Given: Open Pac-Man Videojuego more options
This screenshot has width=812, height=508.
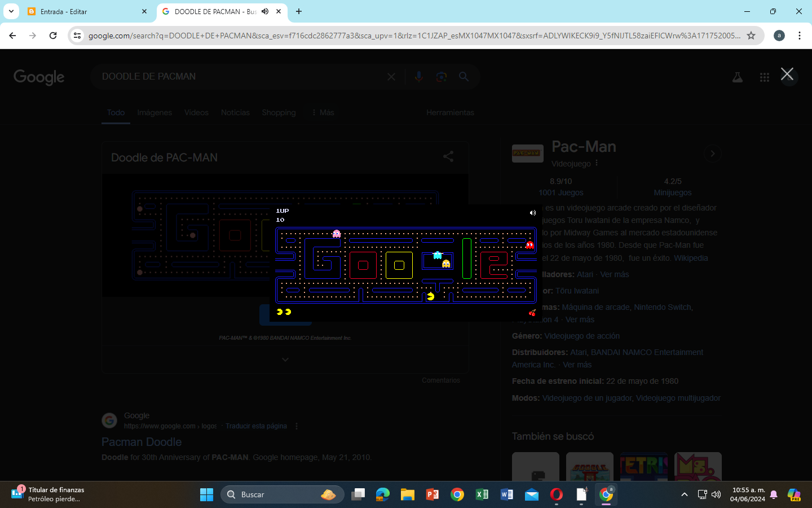Looking at the screenshot, I should click(x=597, y=163).
